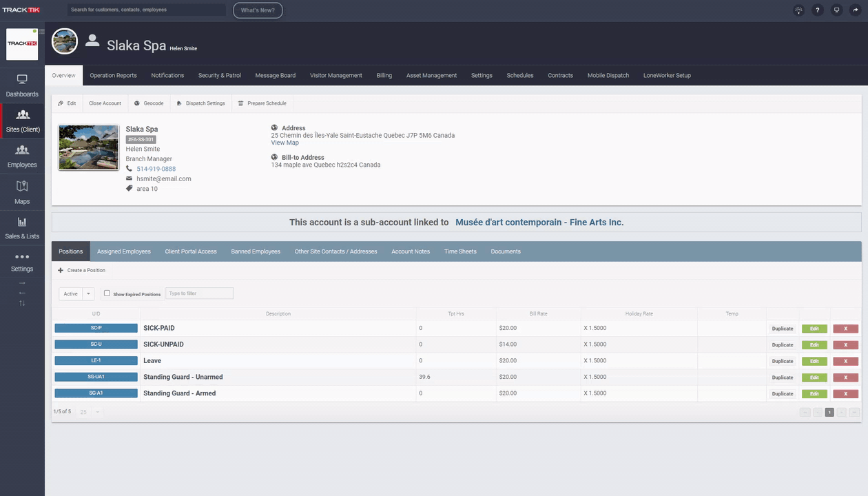Open Sales & Lists from the sidebar
The width and height of the screenshot is (868, 496).
click(x=22, y=227)
